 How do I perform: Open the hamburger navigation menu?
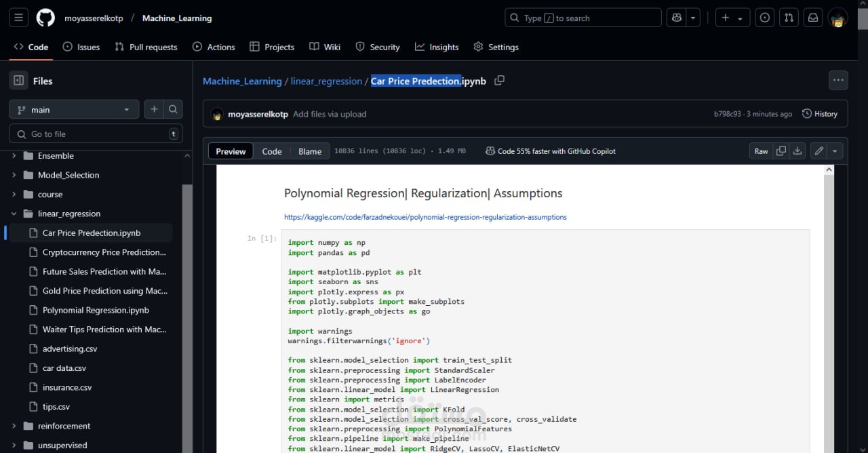[x=18, y=18]
